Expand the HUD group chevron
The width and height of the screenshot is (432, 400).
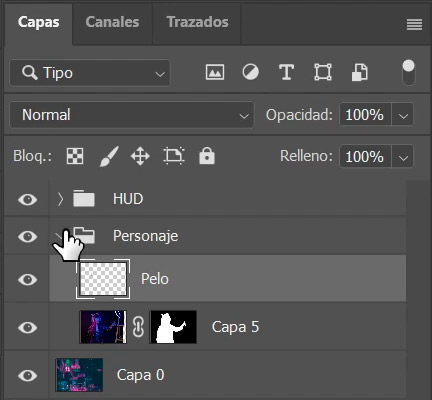[60, 199]
